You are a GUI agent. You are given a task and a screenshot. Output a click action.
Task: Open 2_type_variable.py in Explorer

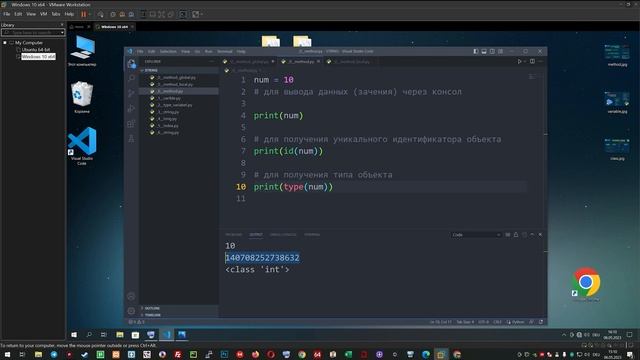pos(175,105)
